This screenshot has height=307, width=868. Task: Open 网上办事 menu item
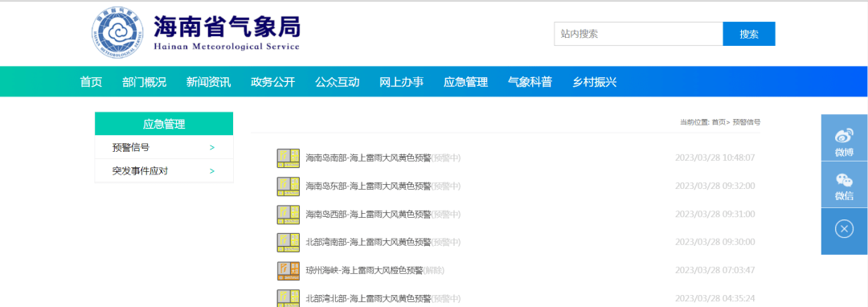[401, 83]
